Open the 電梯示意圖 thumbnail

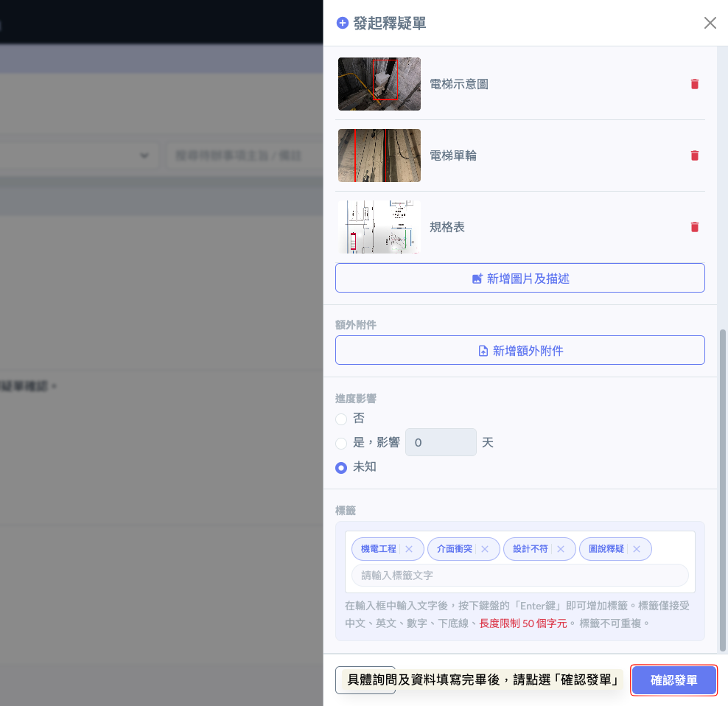pos(379,84)
